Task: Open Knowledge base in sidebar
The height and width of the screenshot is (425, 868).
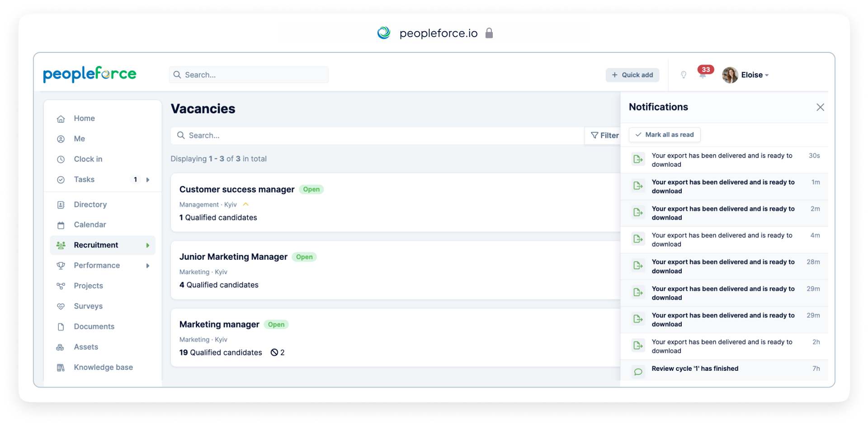Action: [x=103, y=367]
